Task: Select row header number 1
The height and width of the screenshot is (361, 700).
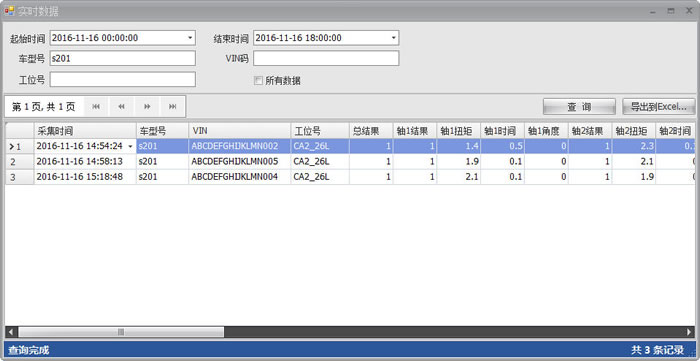Action: [20, 146]
